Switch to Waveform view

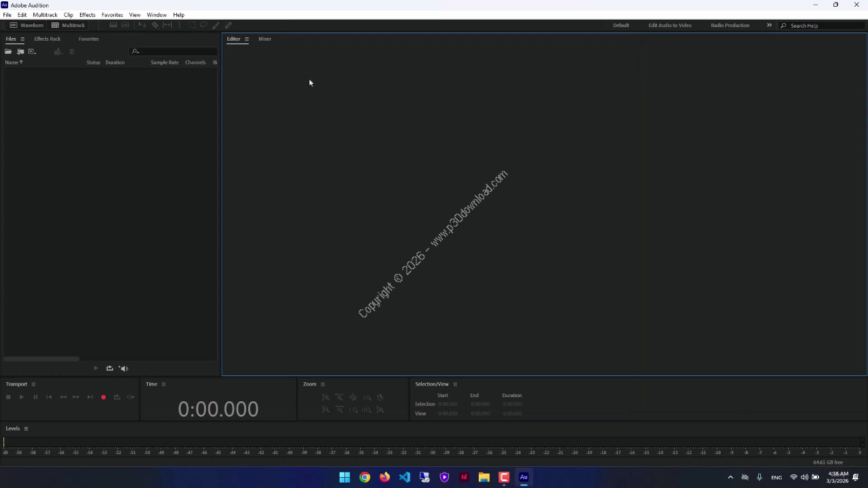(x=26, y=25)
